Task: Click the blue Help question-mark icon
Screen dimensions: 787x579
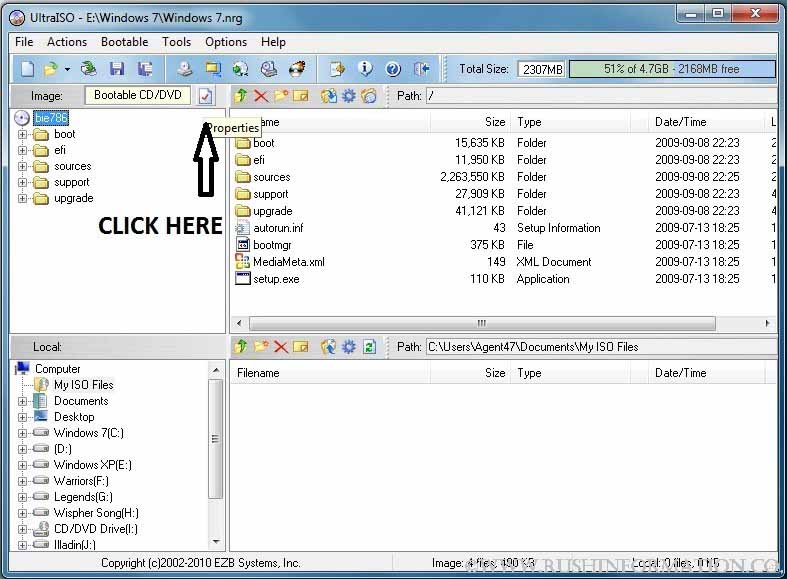Action: tap(393, 69)
